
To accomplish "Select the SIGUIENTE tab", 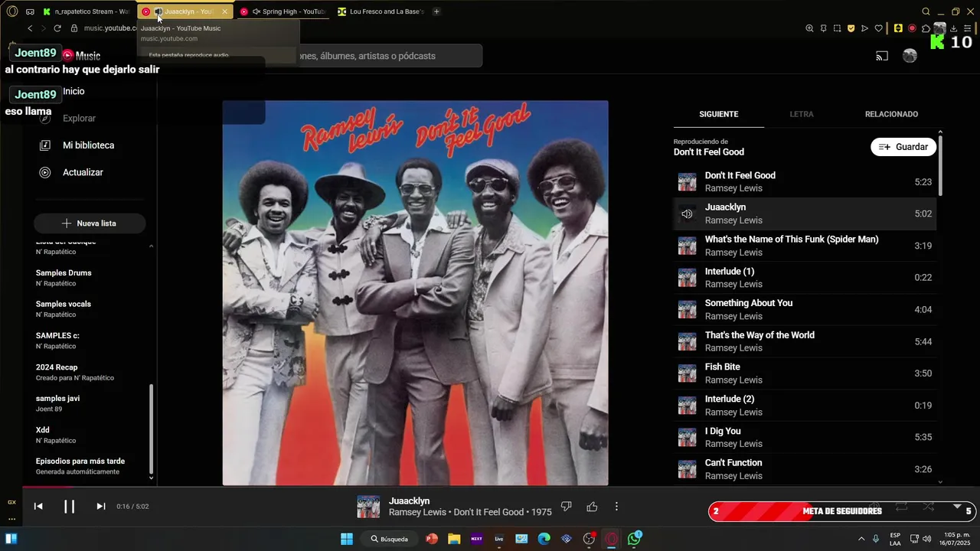I will click(719, 114).
